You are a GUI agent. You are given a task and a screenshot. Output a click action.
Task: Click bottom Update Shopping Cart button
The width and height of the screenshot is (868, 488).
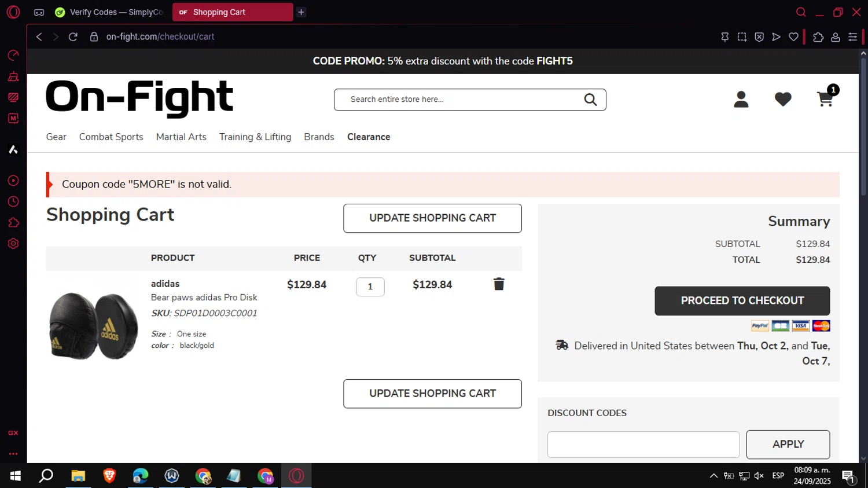pos(432,394)
